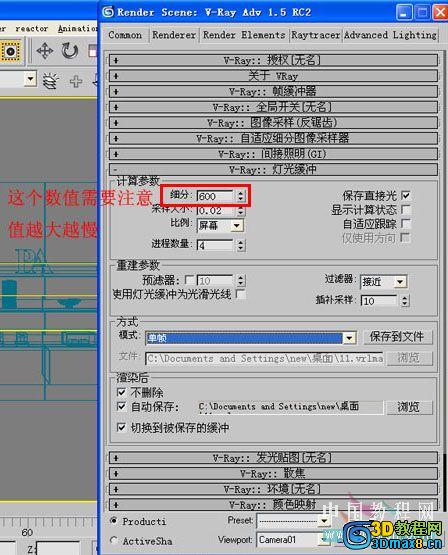This screenshot has height=555, width=448.
Task: Switch to the Render Elements tab
Action: pos(244,35)
